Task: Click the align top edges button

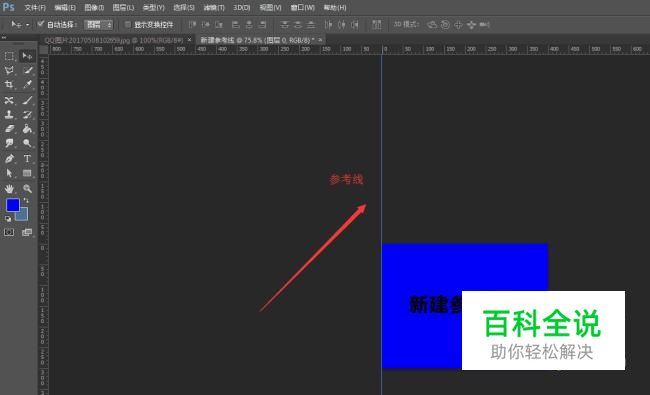Action: point(192,25)
